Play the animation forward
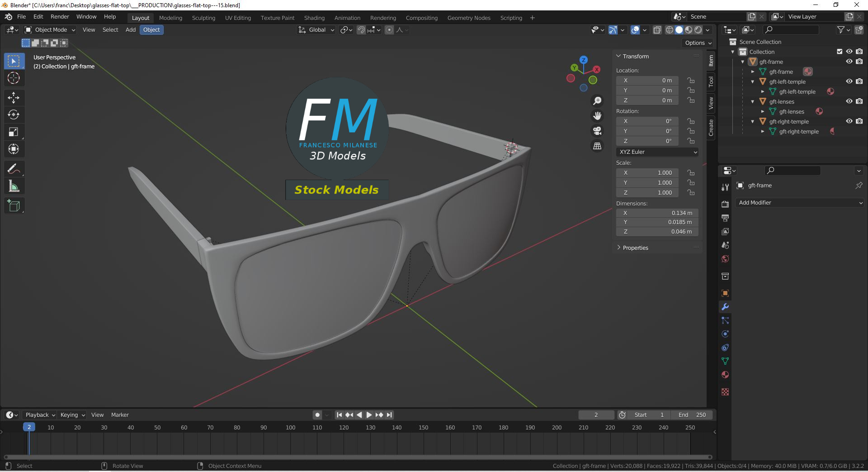 point(369,415)
